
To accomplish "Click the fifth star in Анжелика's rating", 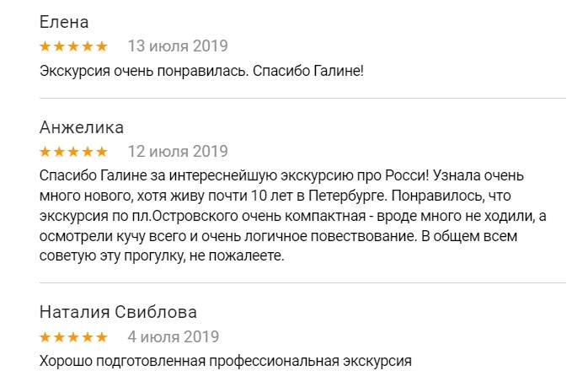I will pyautogui.click(x=101, y=152).
